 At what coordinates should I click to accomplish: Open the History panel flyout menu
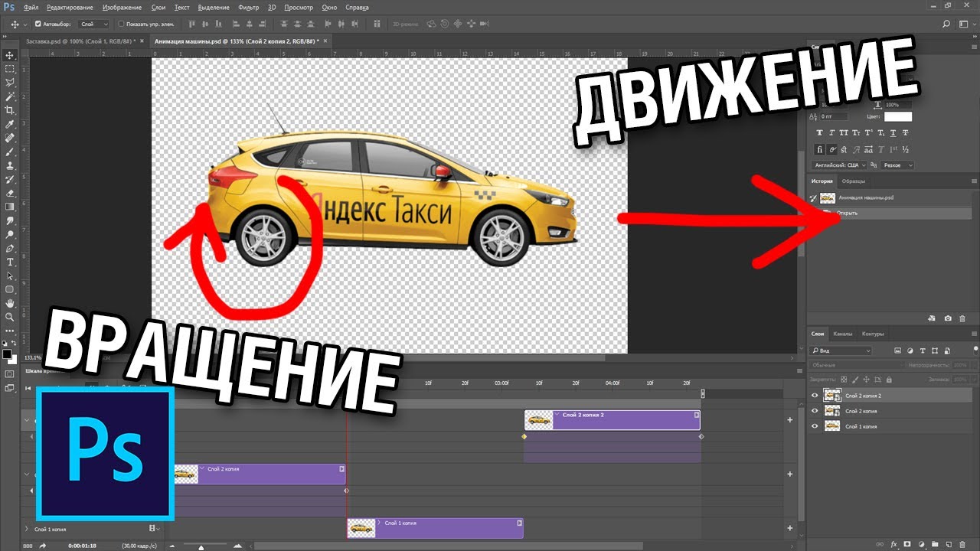pyautogui.click(x=974, y=181)
